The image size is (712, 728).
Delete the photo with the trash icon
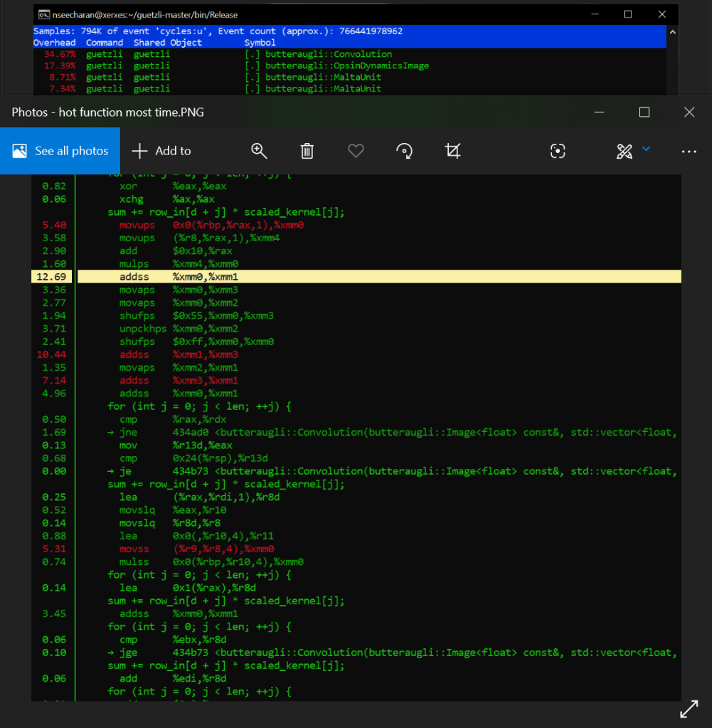point(307,151)
